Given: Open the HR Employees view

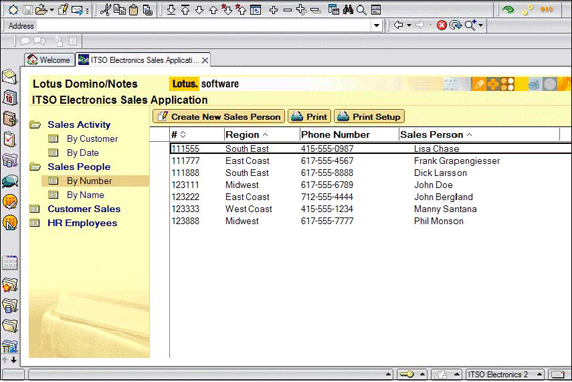Looking at the screenshot, I should pos(82,223).
